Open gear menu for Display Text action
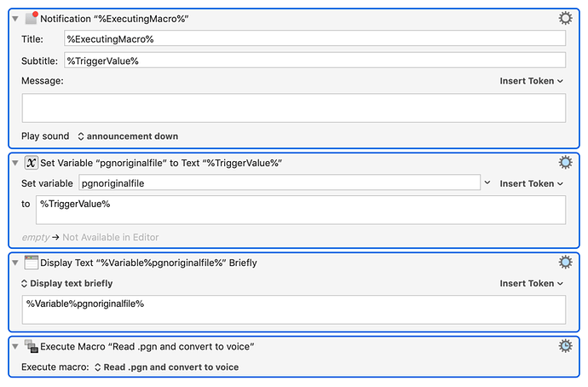 pos(565,263)
